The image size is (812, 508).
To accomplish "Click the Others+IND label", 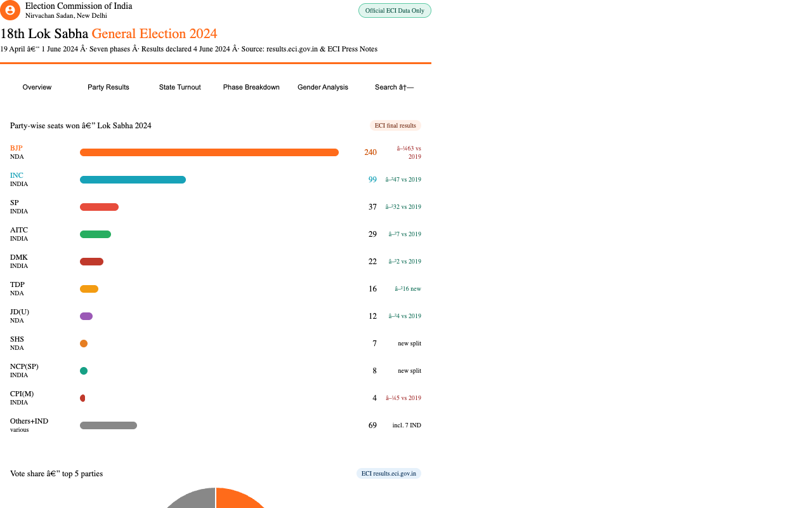I will tap(29, 421).
